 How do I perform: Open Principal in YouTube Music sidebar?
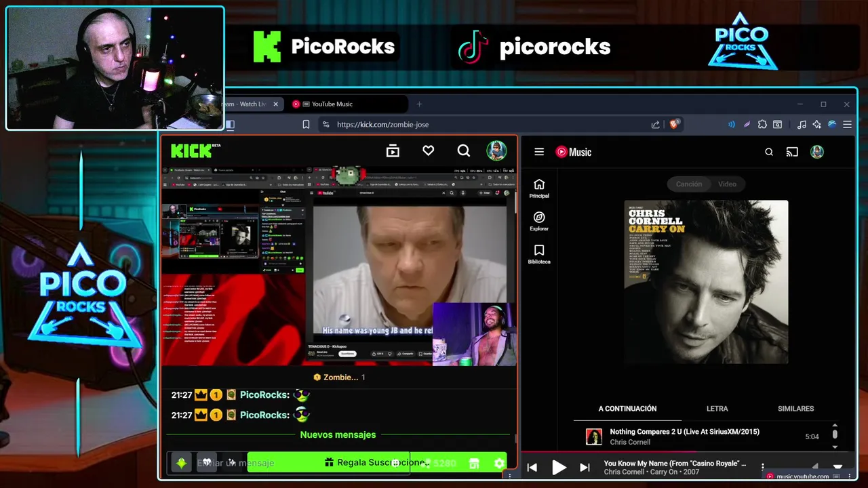pyautogui.click(x=539, y=189)
